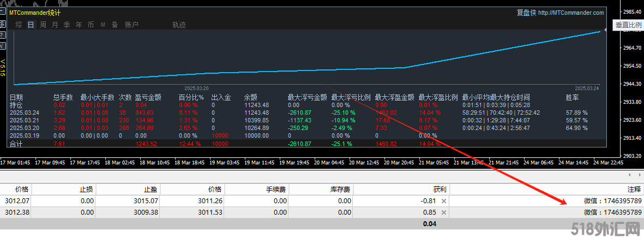Close the order with 0.85 profit
The width and height of the screenshot is (644, 242).
[x=443, y=212]
